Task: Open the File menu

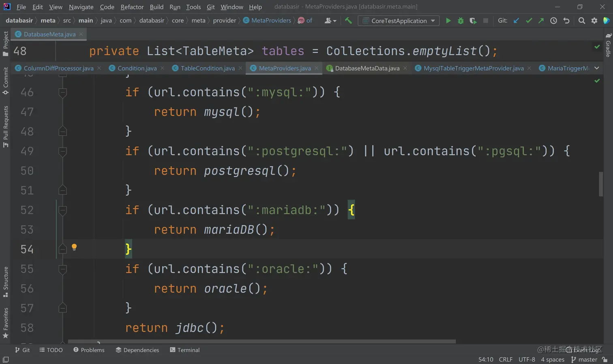Action: tap(21, 7)
